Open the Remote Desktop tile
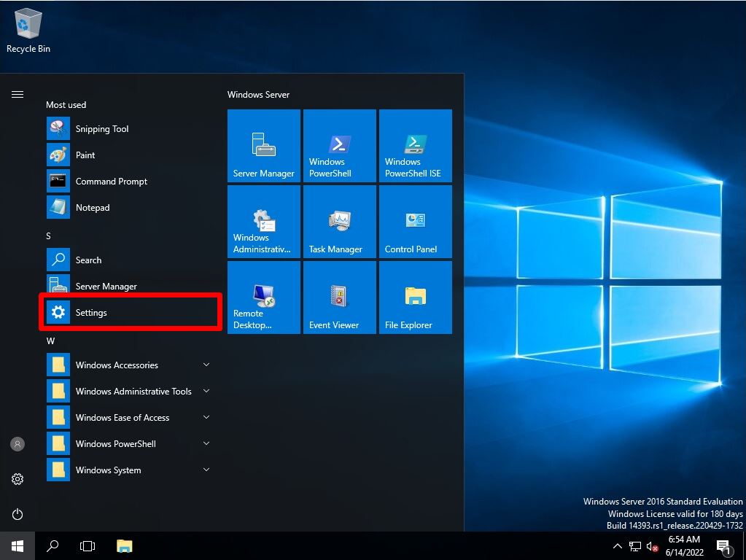The width and height of the screenshot is (746, 560). pos(263,297)
